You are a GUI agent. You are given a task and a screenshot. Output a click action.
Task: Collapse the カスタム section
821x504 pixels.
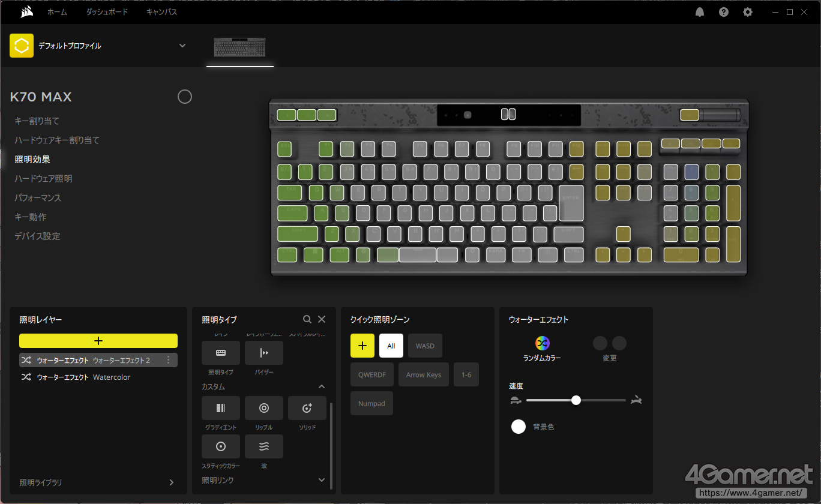pos(322,387)
